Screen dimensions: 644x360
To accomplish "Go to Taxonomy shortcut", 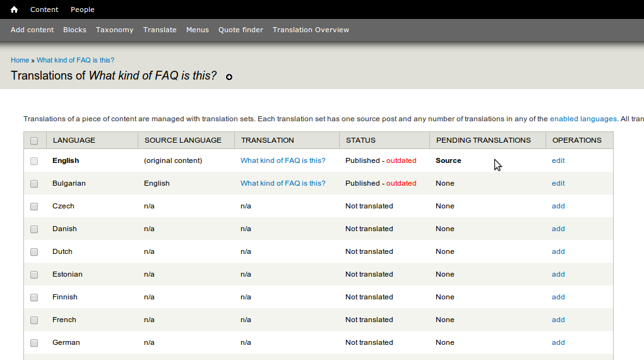I will coord(114,30).
